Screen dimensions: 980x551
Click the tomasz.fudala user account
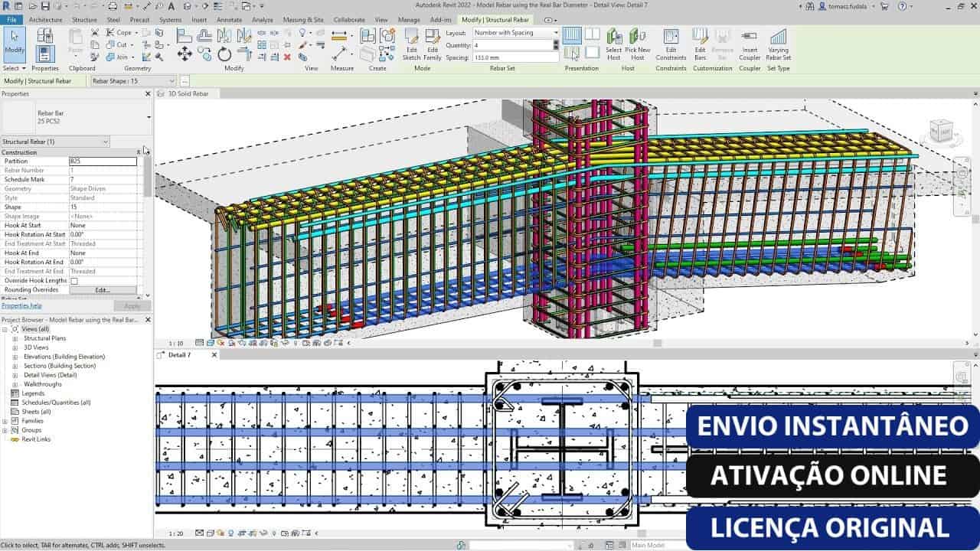pos(846,6)
